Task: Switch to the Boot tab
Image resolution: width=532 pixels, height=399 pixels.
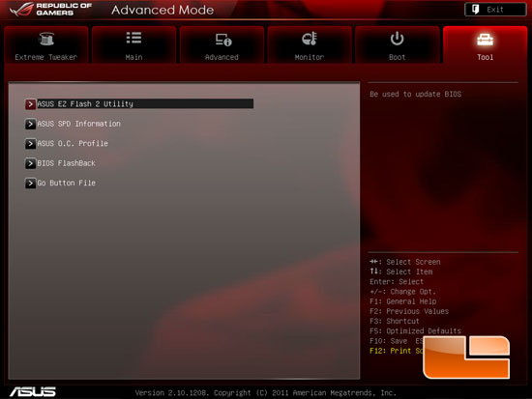Action: (397, 44)
